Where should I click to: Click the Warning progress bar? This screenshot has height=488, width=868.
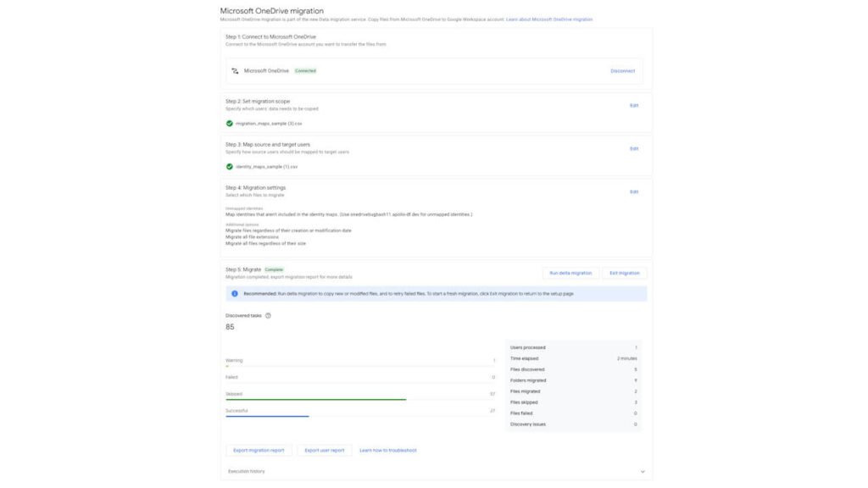360,366
